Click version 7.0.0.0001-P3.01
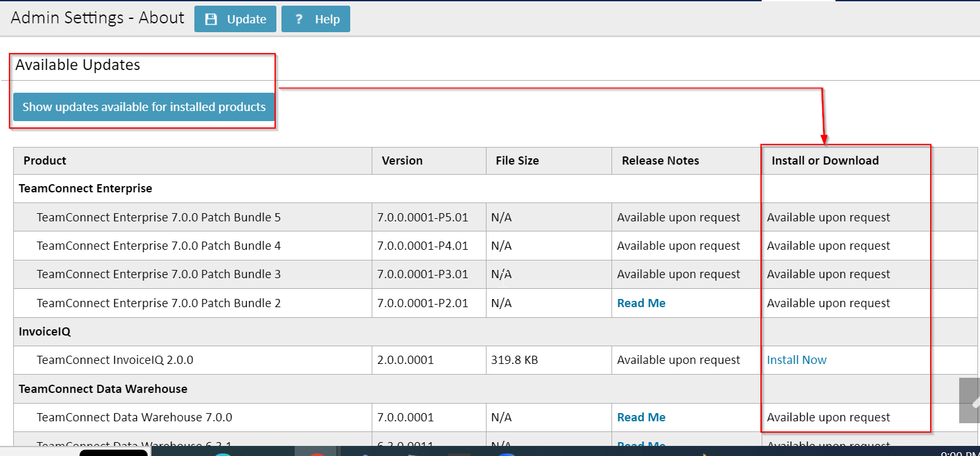Screen dimensions: 980x456 pyautogui.click(x=423, y=274)
